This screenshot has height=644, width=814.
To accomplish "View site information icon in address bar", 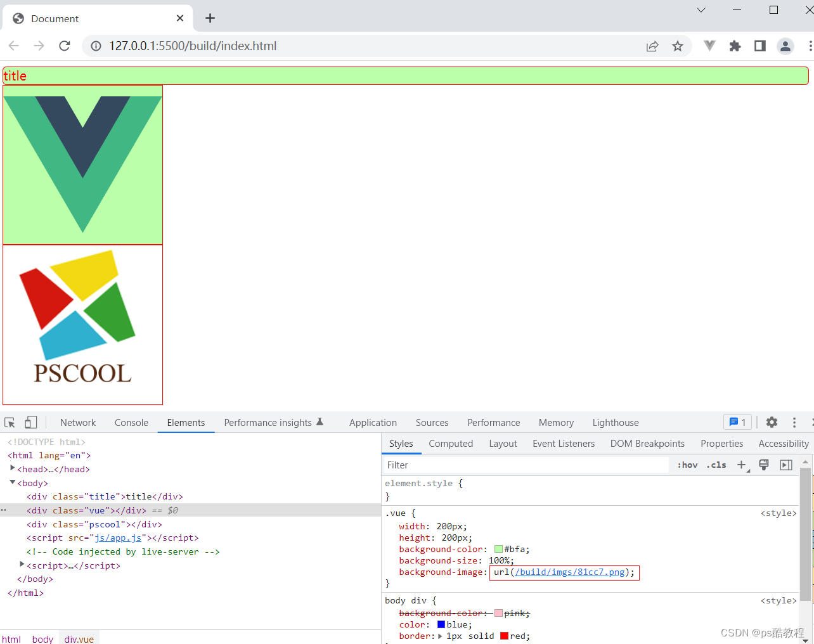I will click(x=96, y=46).
